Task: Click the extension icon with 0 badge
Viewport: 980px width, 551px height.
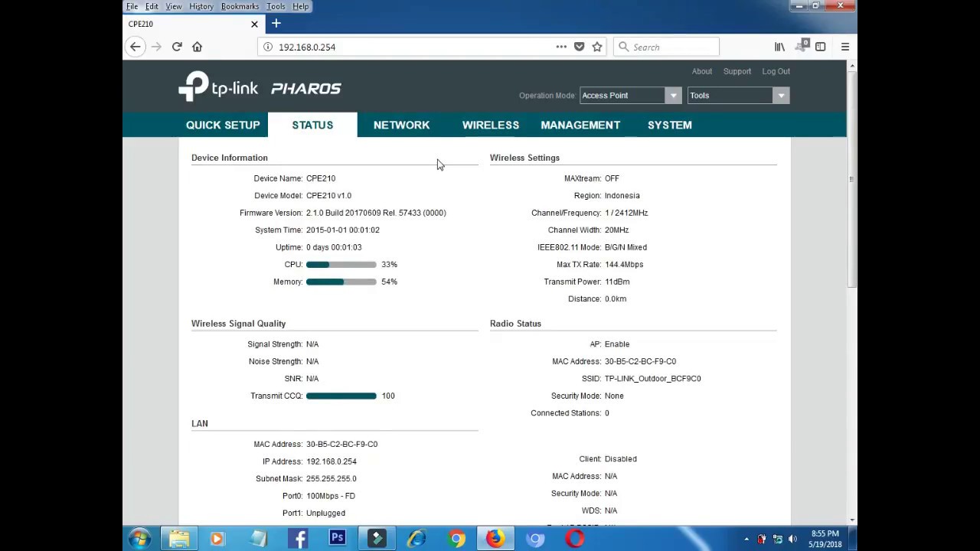Action: pos(801,46)
